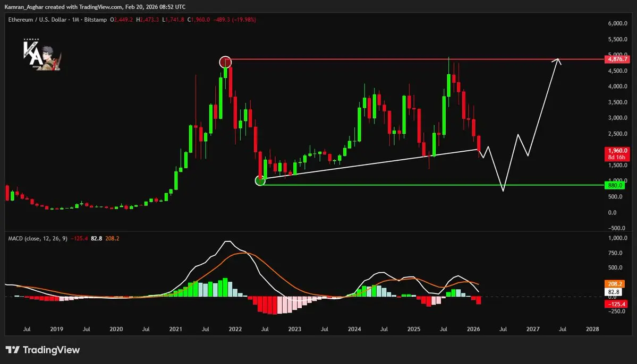Click the 208.2 signal value in the MACD legend
This screenshot has width=637, height=364.
(112, 239)
